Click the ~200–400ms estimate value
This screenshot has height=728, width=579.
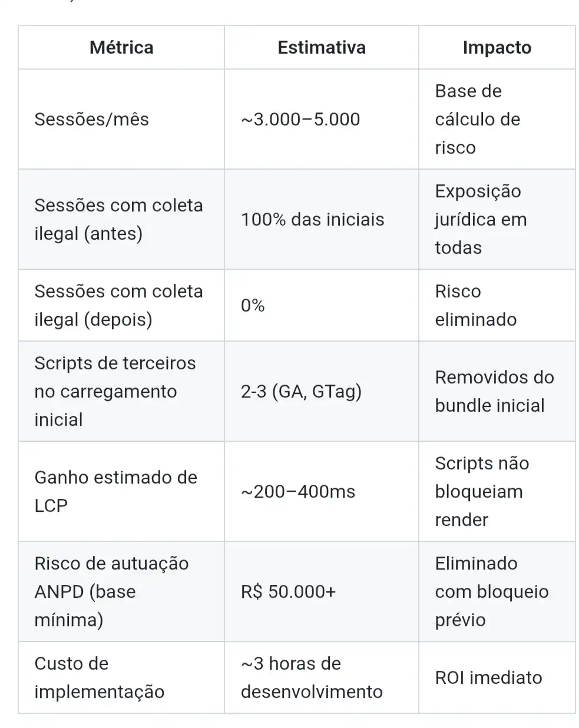[x=298, y=492]
